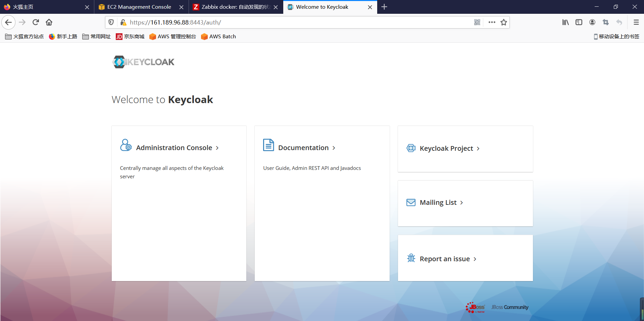This screenshot has width=644, height=321.
Task: Open the Keycloak Project link
Action: point(446,148)
